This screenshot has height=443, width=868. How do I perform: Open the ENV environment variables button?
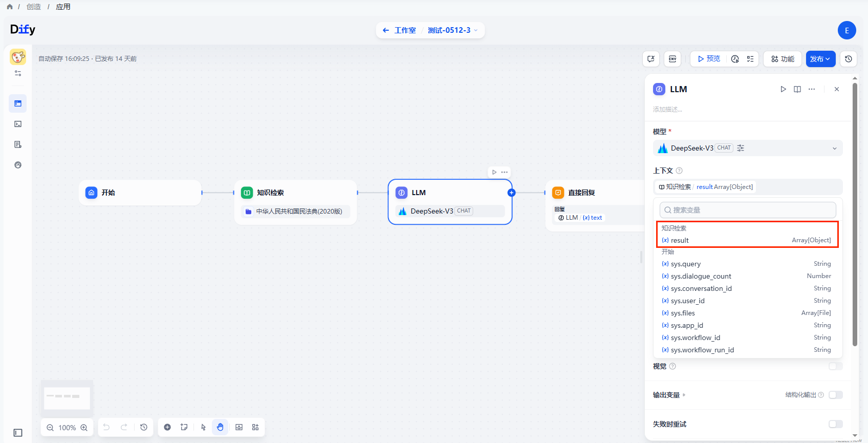672,59
